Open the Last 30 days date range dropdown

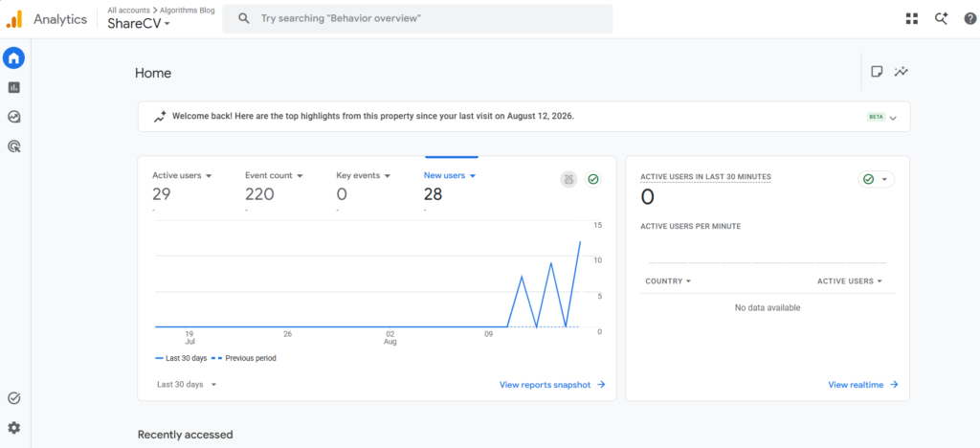click(x=187, y=384)
